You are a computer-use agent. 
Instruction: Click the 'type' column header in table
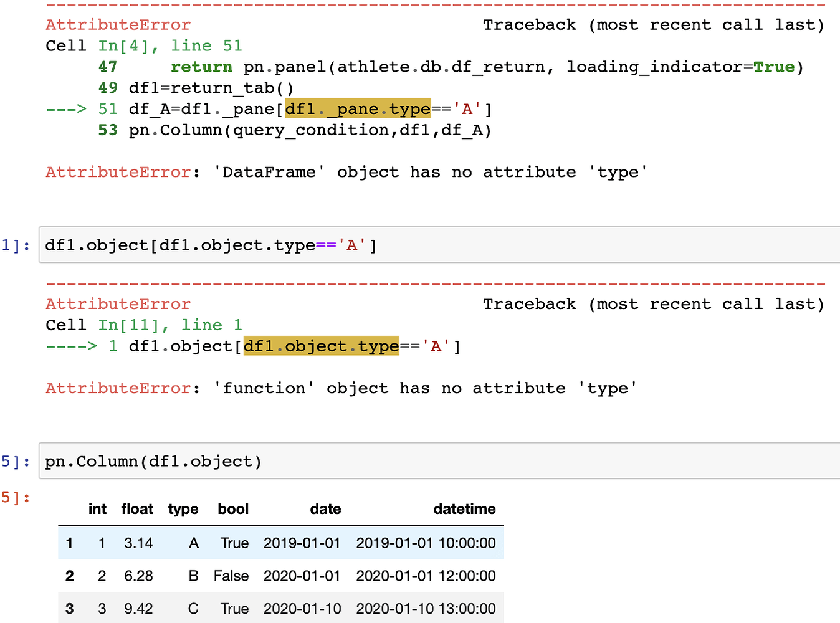(x=183, y=509)
